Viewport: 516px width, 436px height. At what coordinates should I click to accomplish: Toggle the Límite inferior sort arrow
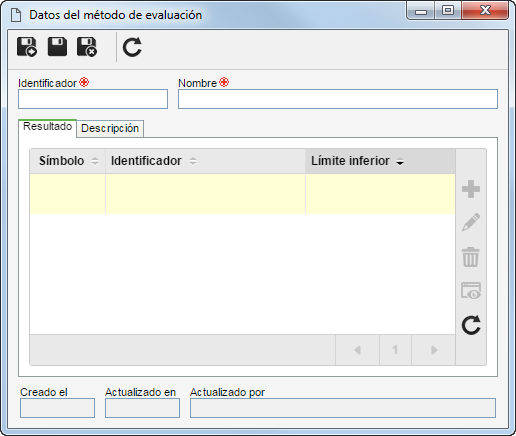click(400, 162)
